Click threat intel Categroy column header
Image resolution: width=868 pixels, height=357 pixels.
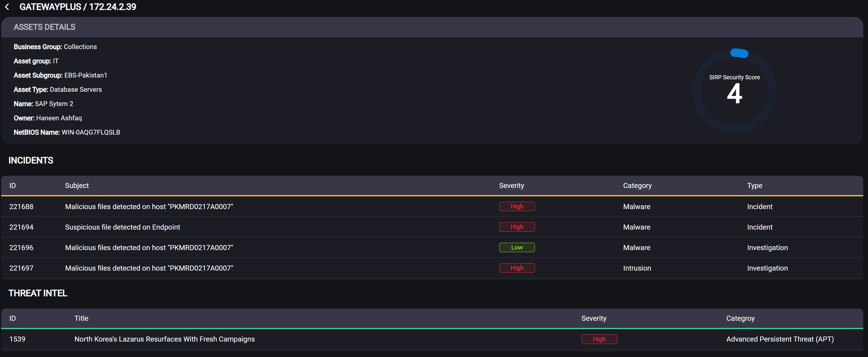tap(740, 318)
